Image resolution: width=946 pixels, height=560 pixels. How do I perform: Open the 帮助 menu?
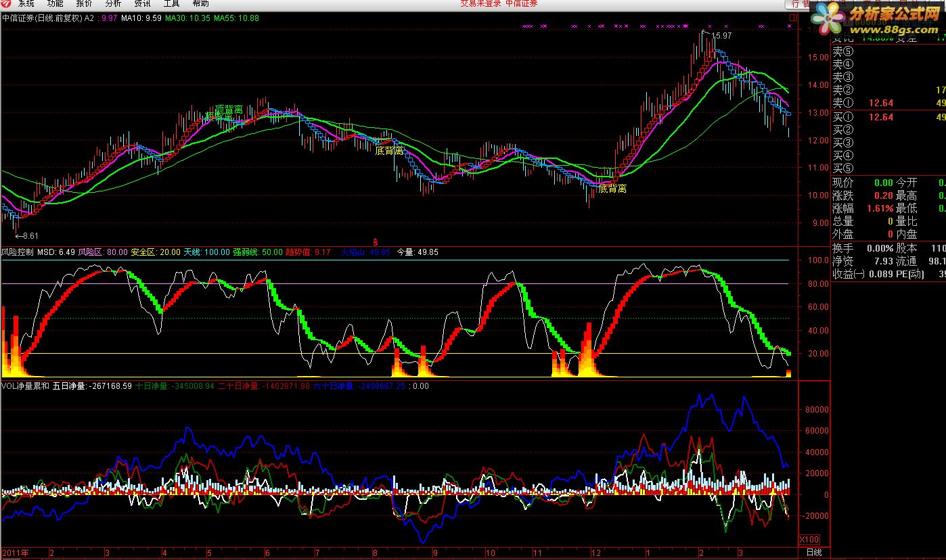200,4
